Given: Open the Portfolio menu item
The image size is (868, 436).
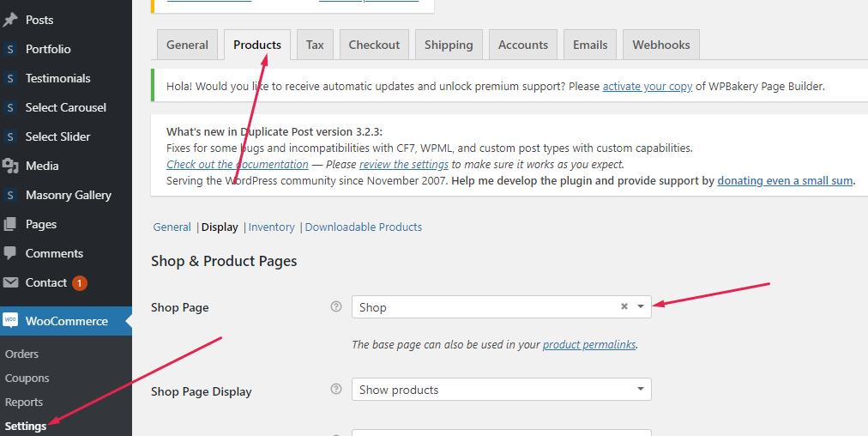Looking at the screenshot, I should (x=48, y=49).
